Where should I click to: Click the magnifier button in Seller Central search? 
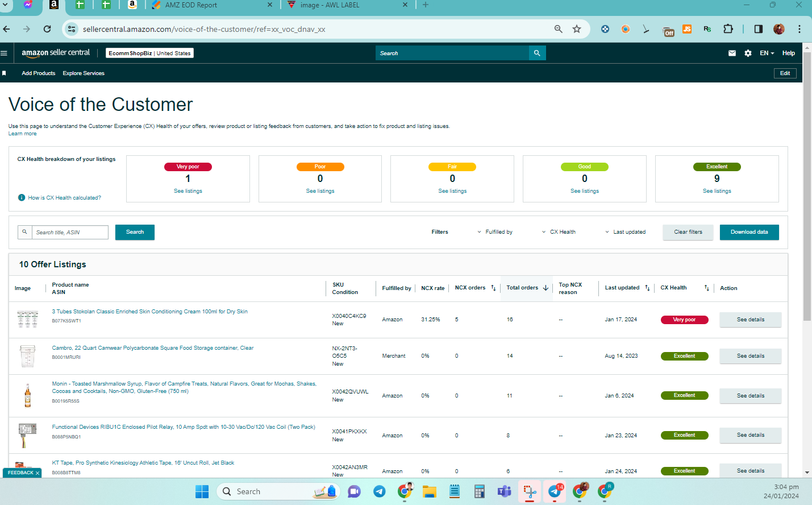tap(537, 53)
